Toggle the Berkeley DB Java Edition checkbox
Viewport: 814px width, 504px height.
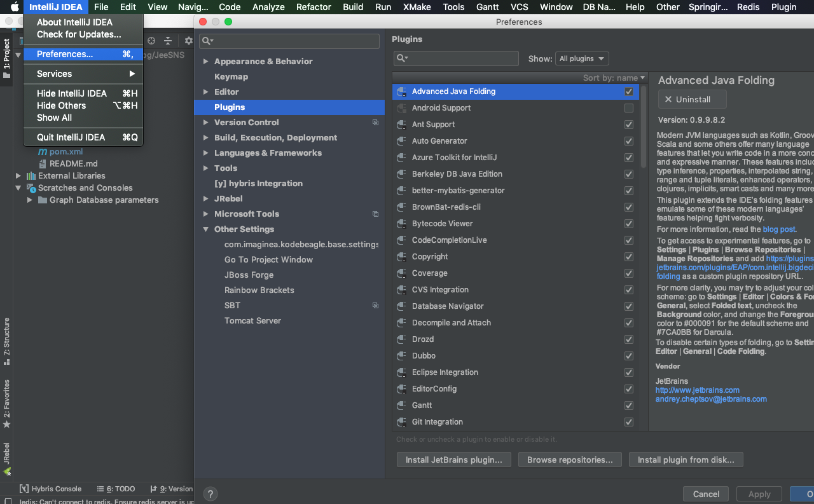629,174
